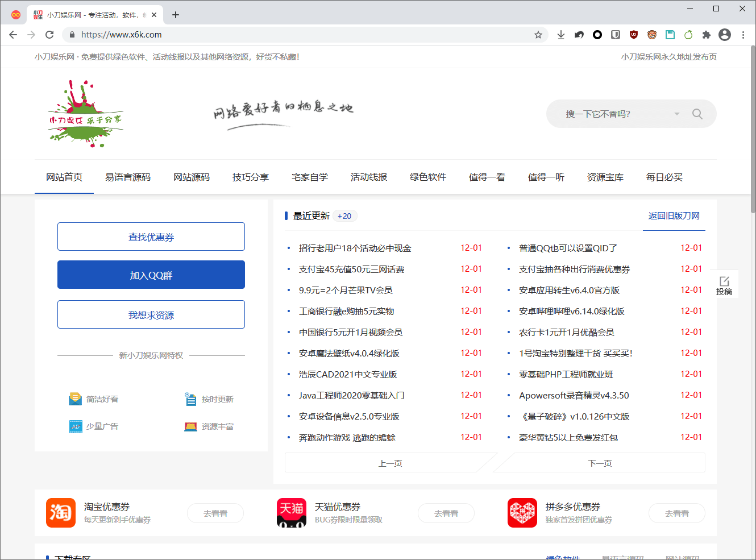Open the browser downloads icon
The width and height of the screenshot is (756, 560).
(x=561, y=35)
